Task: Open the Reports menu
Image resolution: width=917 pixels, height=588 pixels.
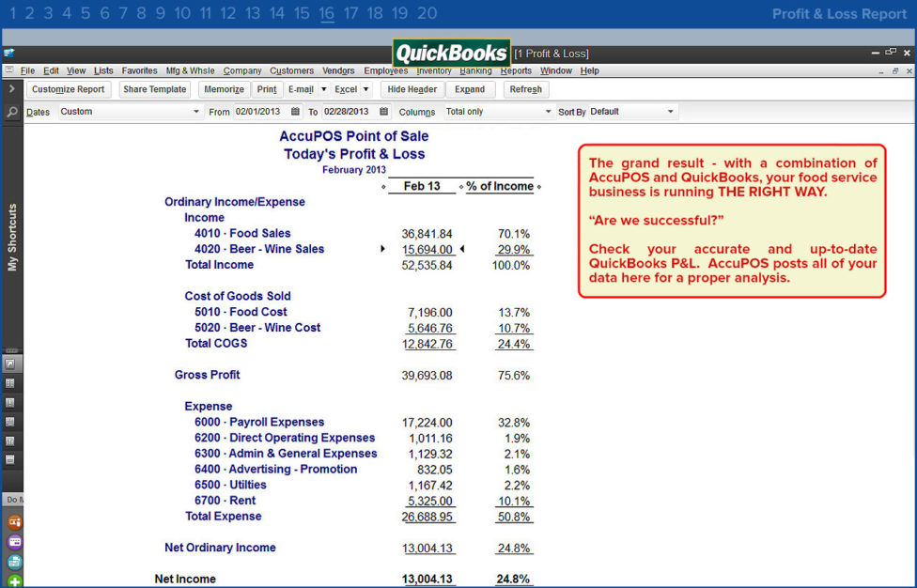Action: pyautogui.click(x=516, y=70)
